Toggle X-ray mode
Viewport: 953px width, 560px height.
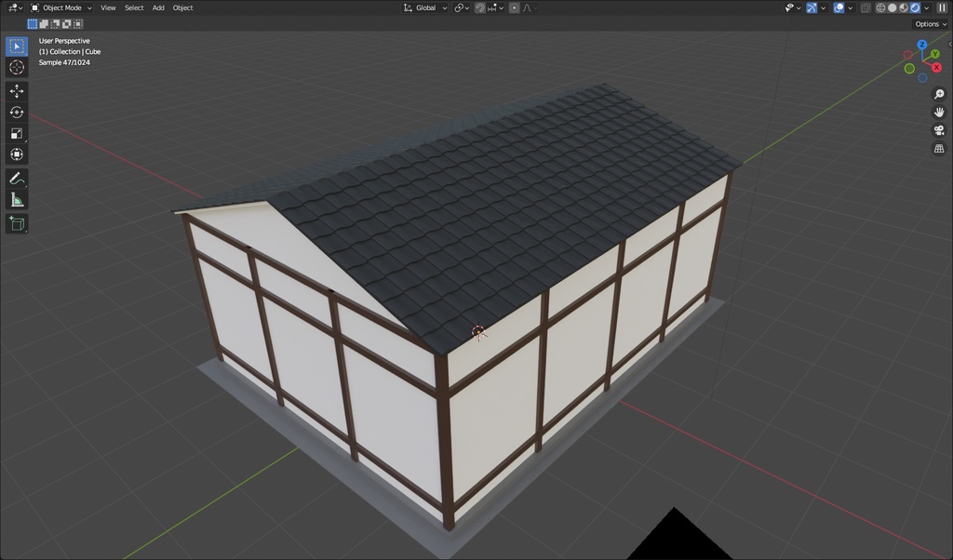click(866, 7)
